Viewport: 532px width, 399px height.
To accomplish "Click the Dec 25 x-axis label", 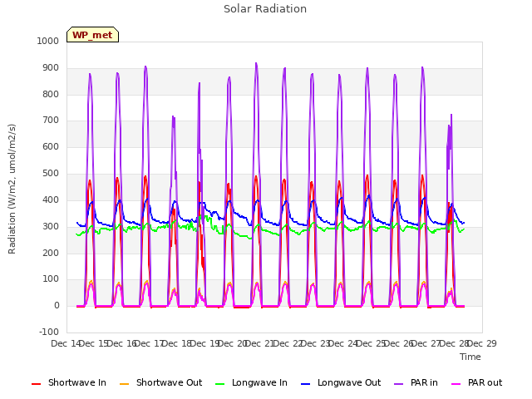I will click(x=371, y=343).
